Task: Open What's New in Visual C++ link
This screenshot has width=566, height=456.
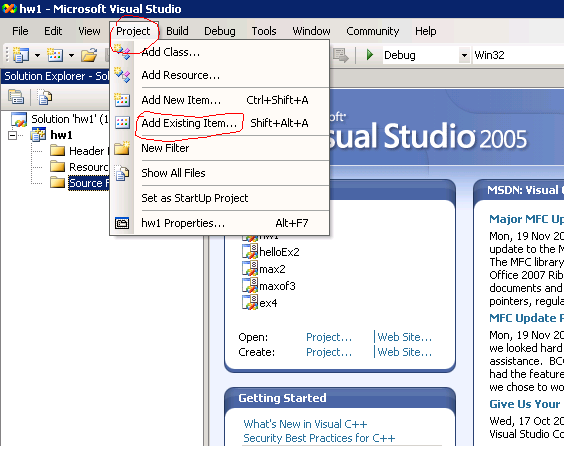Action: pos(305,424)
